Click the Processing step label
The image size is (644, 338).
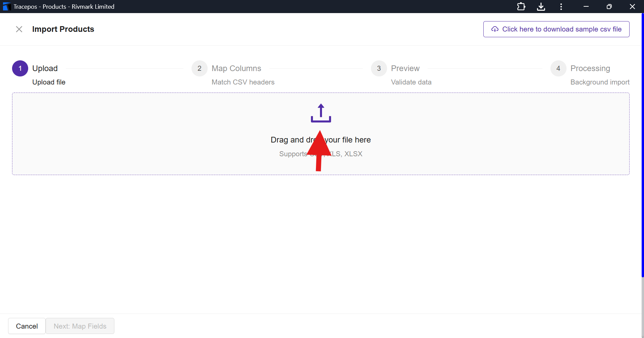coord(590,68)
